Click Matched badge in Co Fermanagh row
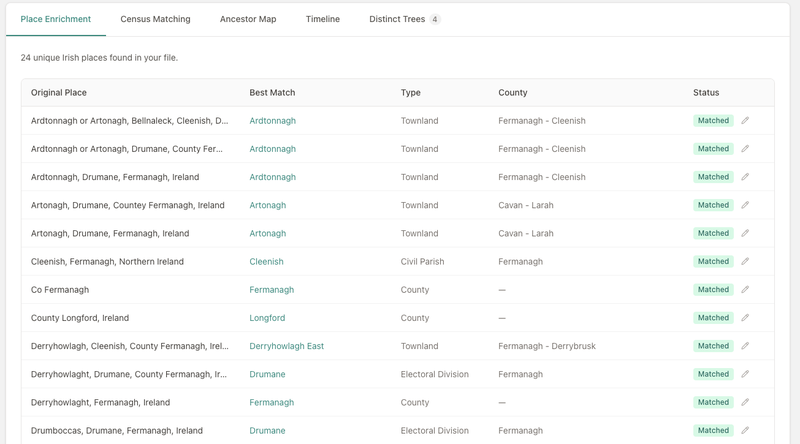 pos(713,289)
